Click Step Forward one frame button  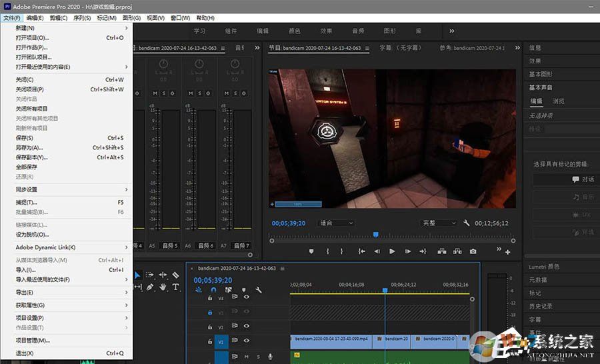click(x=407, y=251)
